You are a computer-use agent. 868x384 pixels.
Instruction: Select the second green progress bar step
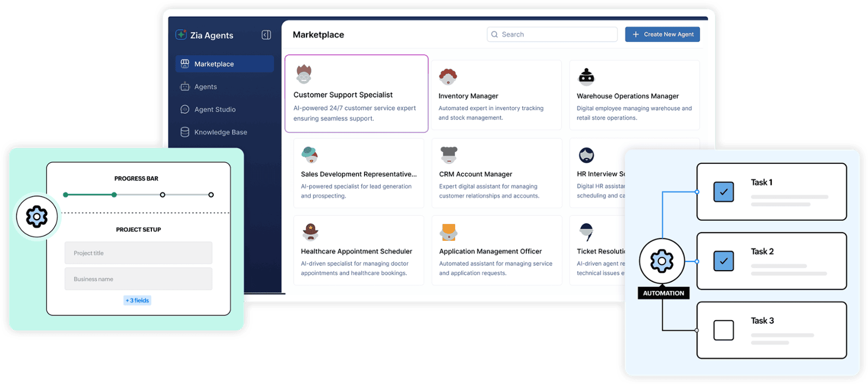click(114, 195)
